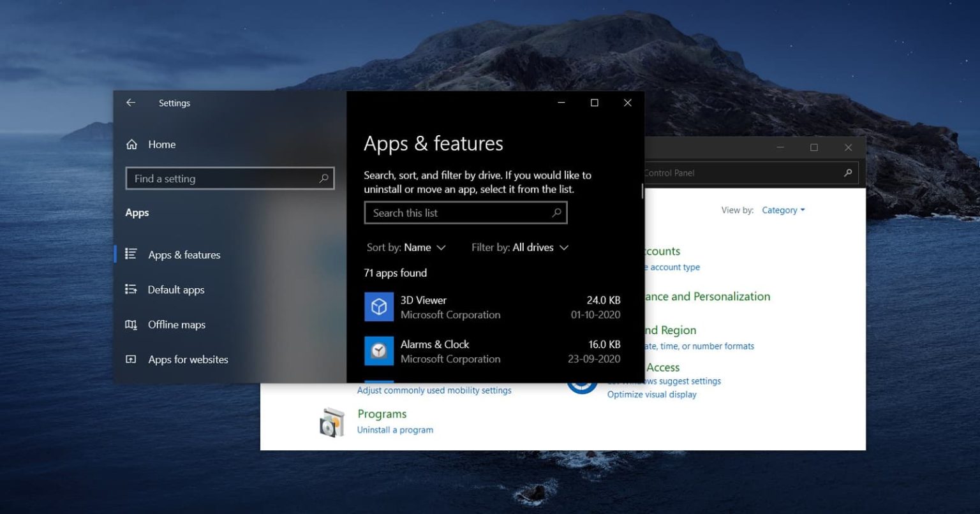Click the 3D Viewer app icon
The width and height of the screenshot is (980, 514).
(378, 307)
